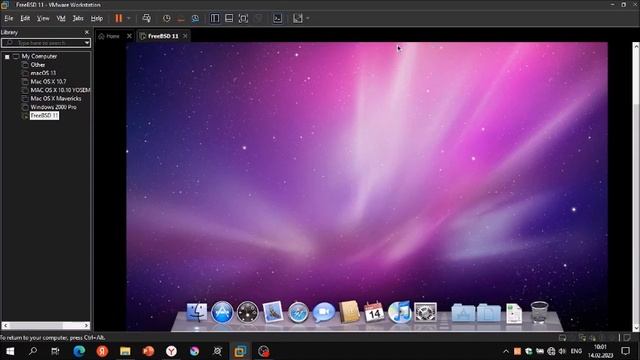640x360 pixels.
Task: Select the Mac OS X 10.7 VM
Action: point(48,82)
